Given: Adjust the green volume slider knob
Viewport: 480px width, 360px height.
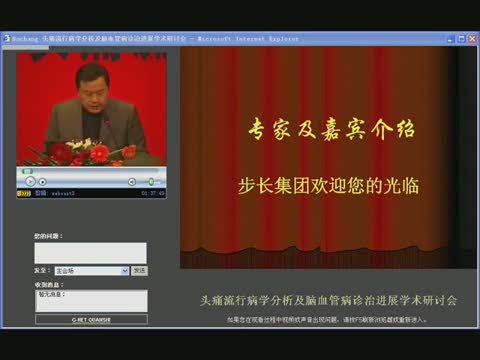Looking at the screenshot, I should (151, 181).
